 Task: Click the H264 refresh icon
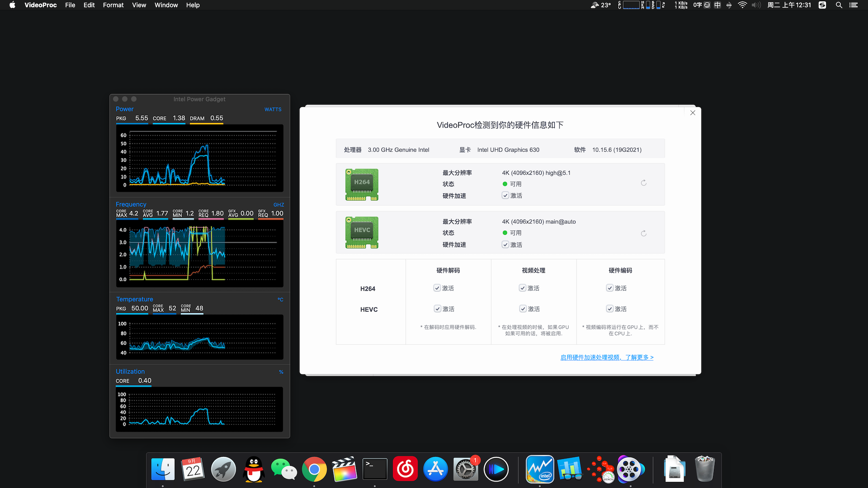(x=644, y=183)
